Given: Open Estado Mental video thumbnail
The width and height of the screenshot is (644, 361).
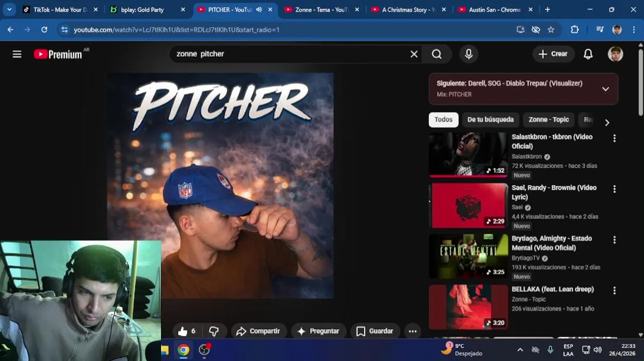Looking at the screenshot, I should [468, 256].
